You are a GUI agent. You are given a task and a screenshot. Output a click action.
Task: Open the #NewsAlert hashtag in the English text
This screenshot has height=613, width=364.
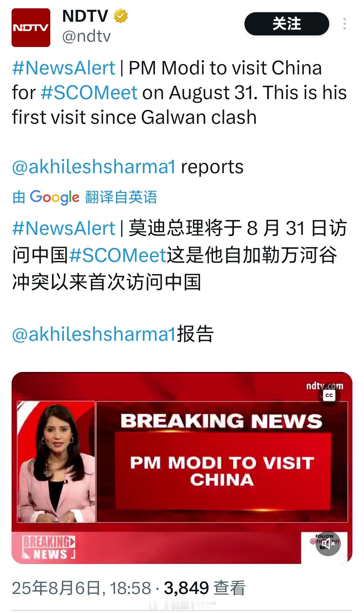pyautogui.click(x=63, y=68)
